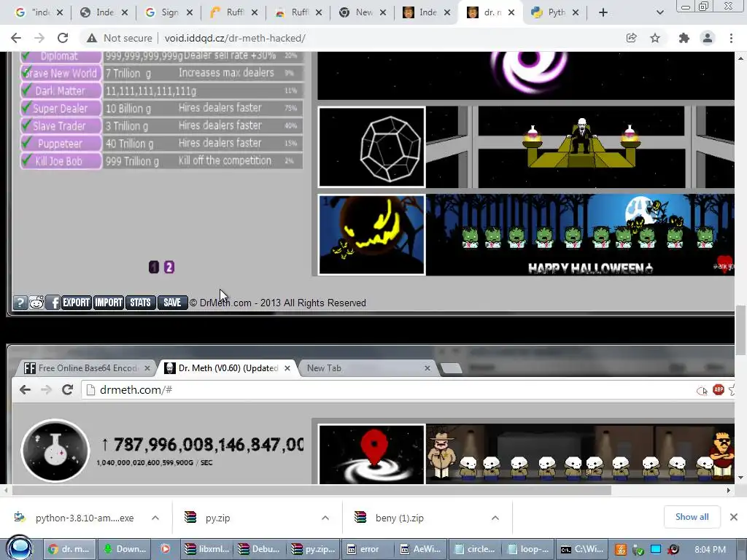Open the STATS button
Screen dimensions: 747x560
click(141, 303)
